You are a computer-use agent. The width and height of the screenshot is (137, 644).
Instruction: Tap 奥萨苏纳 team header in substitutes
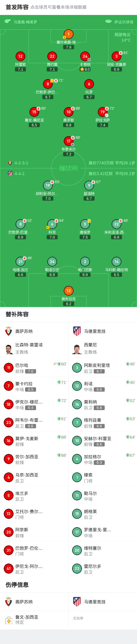(x=34, y=331)
